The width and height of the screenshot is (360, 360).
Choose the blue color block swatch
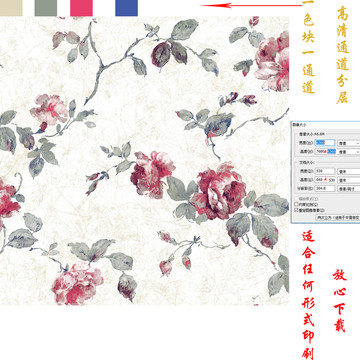pyautogui.click(x=126, y=8)
